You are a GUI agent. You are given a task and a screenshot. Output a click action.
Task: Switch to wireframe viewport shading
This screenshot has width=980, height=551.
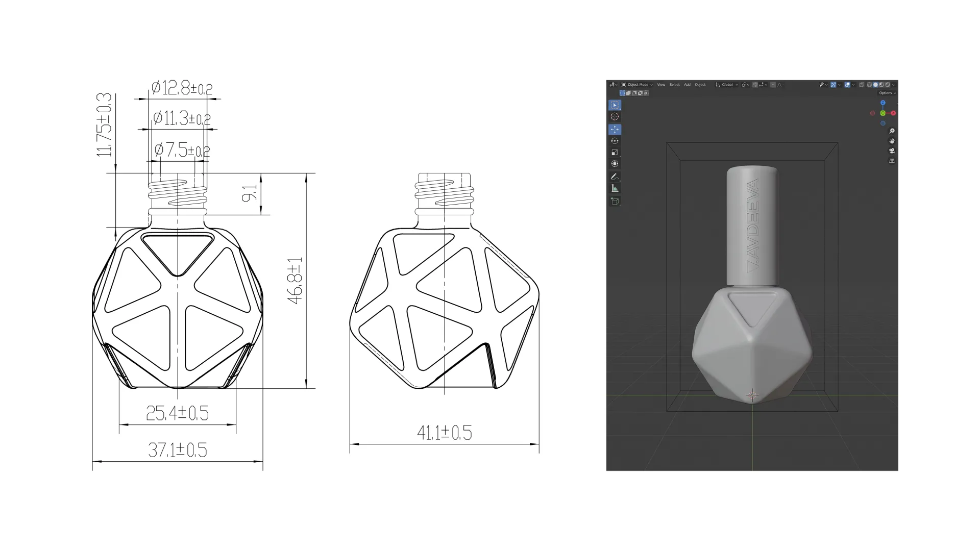point(869,85)
